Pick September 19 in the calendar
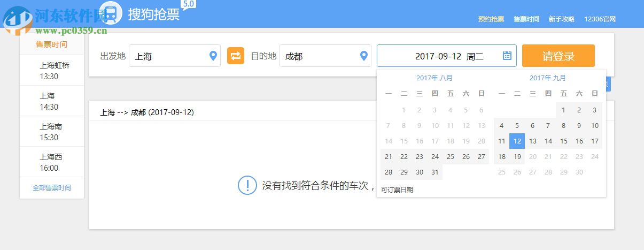This screenshot has width=644, height=250. [517, 157]
